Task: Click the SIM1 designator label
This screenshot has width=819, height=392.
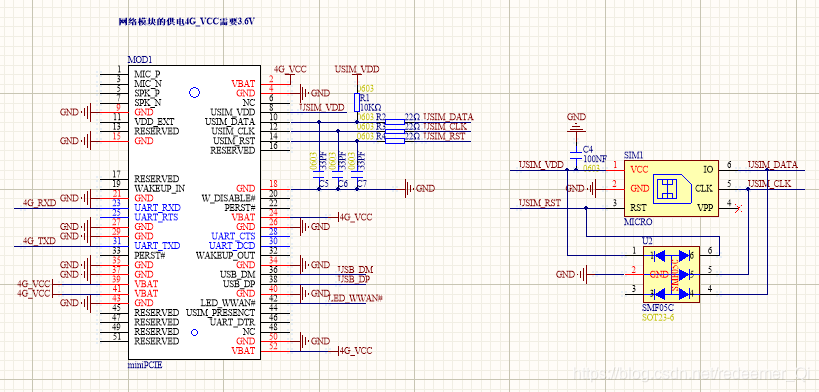Action: coord(634,155)
